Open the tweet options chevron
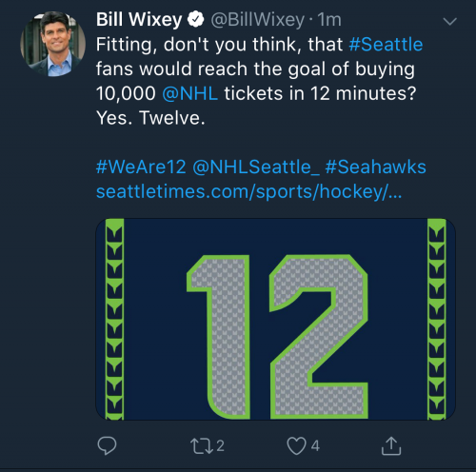This screenshot has height=472, width=476. pyautogui.click(x=449, y=21)
